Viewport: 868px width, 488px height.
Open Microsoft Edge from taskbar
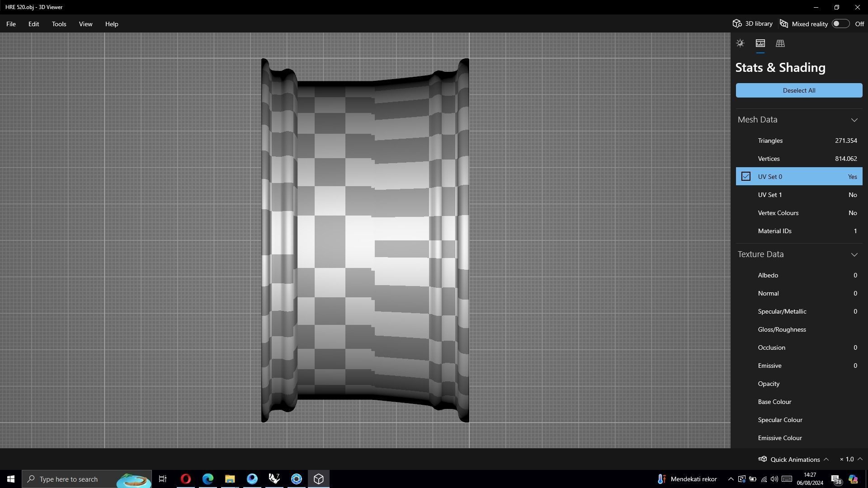pyautogui.click(x=208, y=479)
